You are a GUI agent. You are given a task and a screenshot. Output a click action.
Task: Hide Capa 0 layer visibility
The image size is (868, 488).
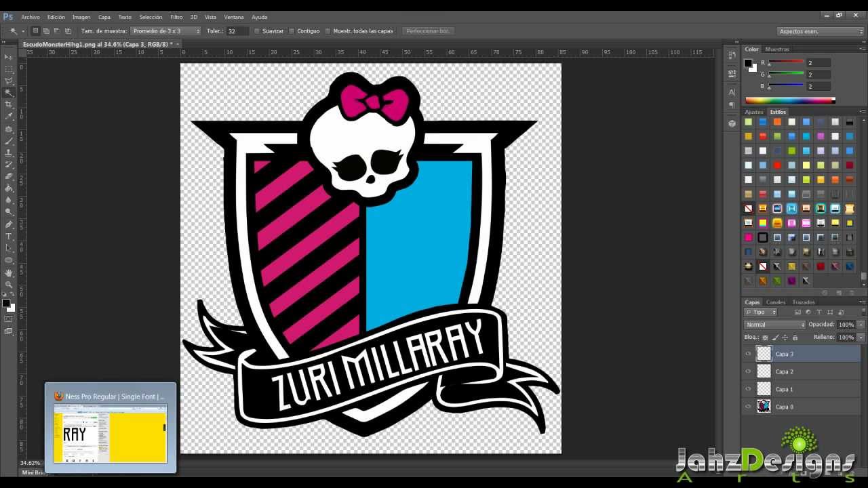[x=749, y=407]
